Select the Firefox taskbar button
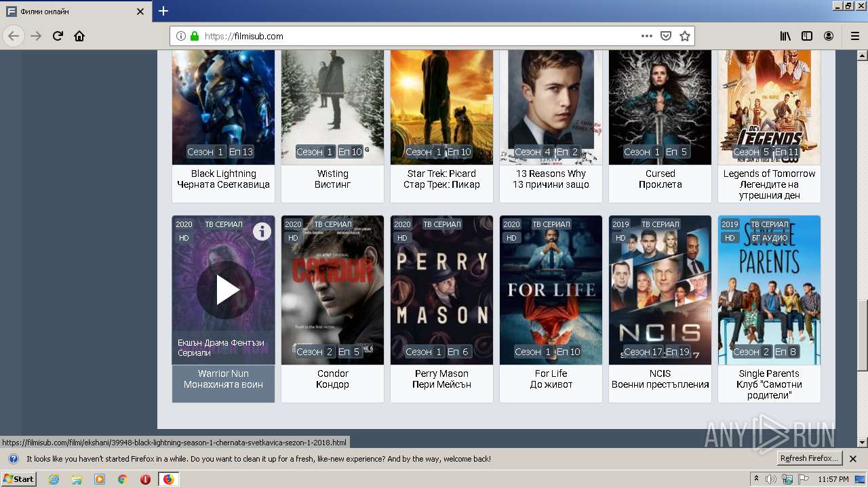 tap(168, 479)
